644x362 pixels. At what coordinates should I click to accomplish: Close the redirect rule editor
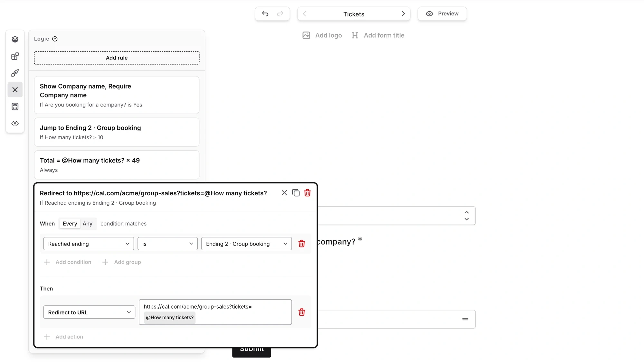(x=284, y=193)
